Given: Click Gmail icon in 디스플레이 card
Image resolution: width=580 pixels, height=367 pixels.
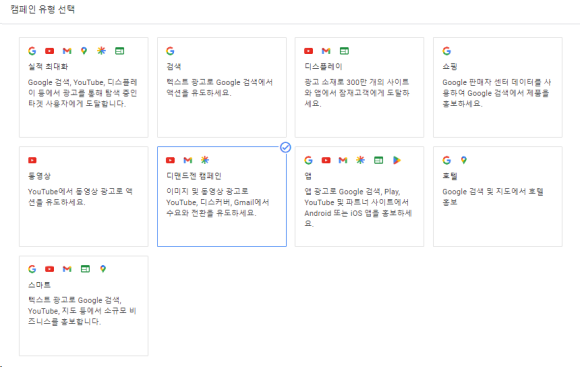Looking at the screenshot, I should point(326,51).
